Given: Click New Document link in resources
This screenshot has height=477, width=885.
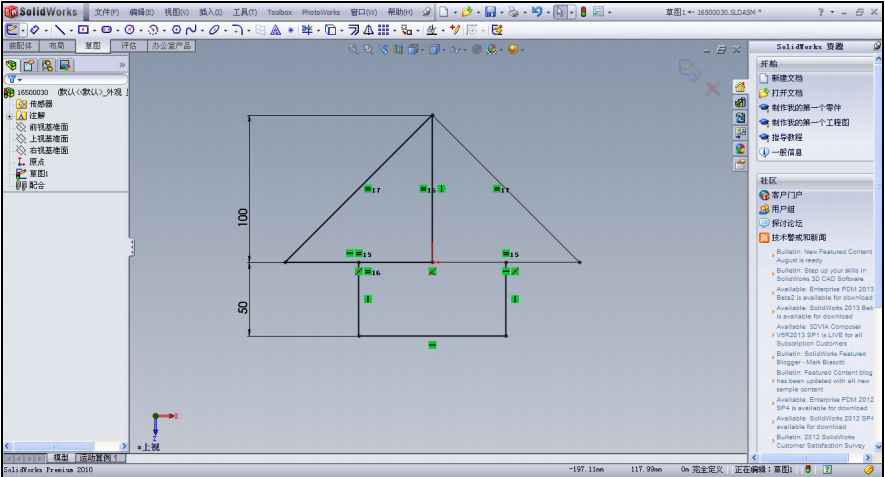Looking at the screenshot, I should tap(787, 78).
